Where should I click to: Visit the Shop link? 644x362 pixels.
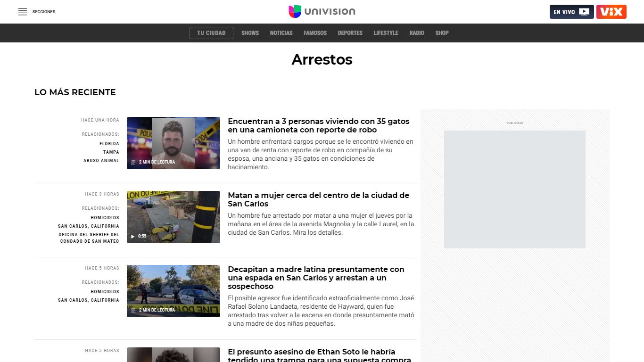coord(442,33)
